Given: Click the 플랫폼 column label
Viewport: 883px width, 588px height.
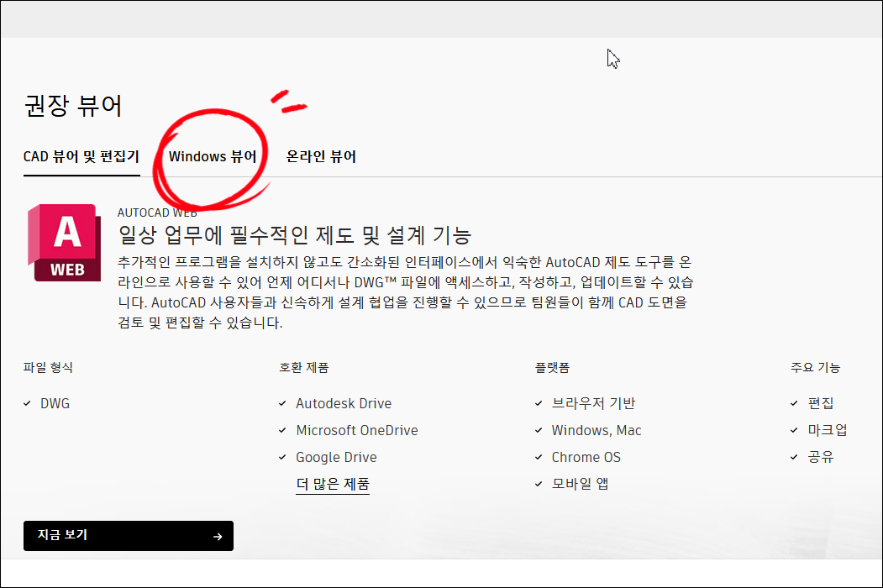Looking at the screenshot, I should tap(552, 368).
